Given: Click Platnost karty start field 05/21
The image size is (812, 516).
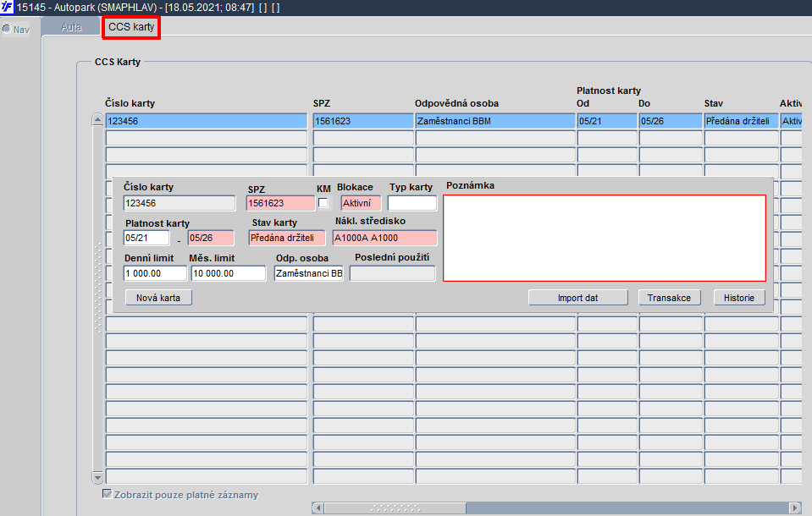Looking at the screenshot, I should click(146, 238).
